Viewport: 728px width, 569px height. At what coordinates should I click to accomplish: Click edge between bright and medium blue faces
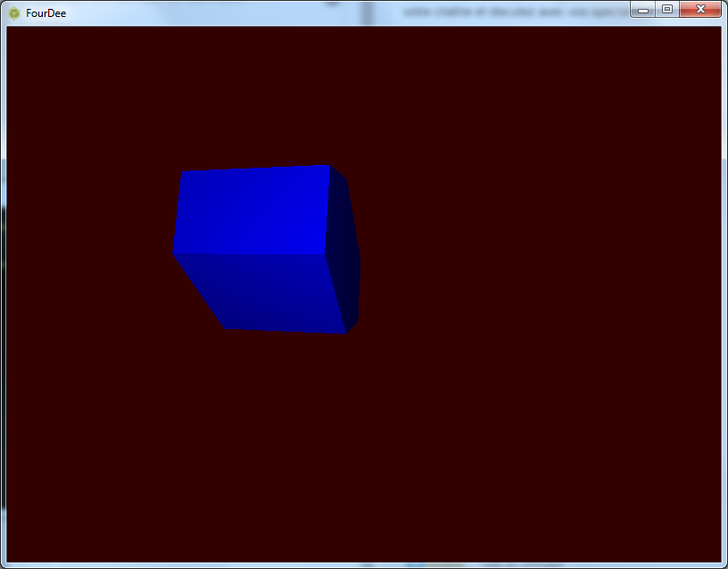pos(250,253)
